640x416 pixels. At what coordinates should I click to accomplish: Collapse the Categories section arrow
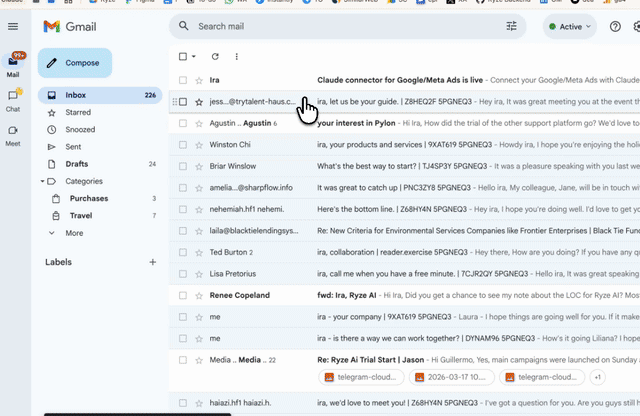pyautogui.click(x=42, y=181)
